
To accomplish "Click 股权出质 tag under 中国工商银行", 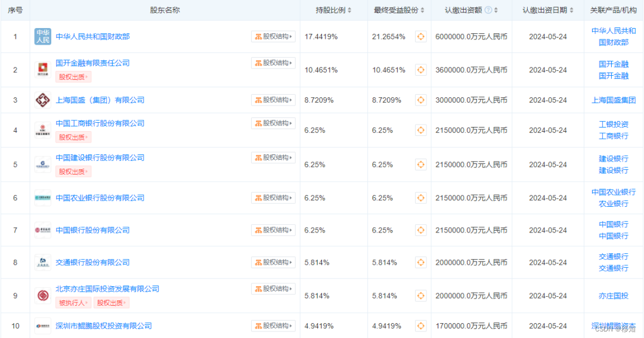I will click(x=73, y=137).
